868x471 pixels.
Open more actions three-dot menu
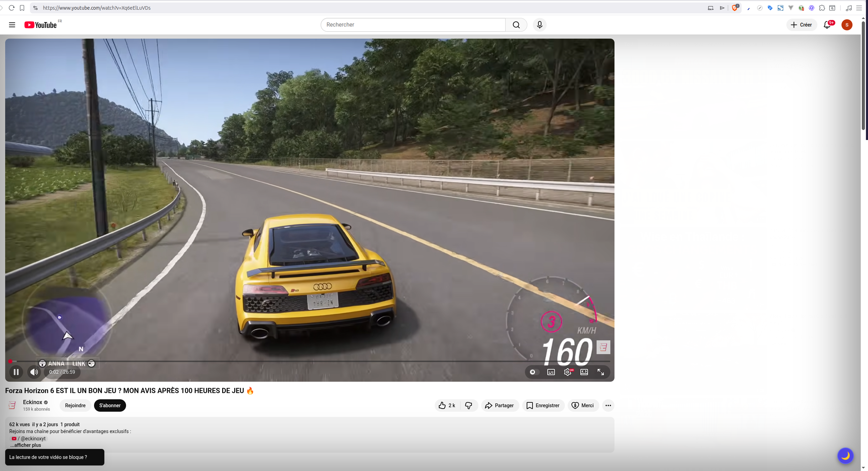(608, 405)
